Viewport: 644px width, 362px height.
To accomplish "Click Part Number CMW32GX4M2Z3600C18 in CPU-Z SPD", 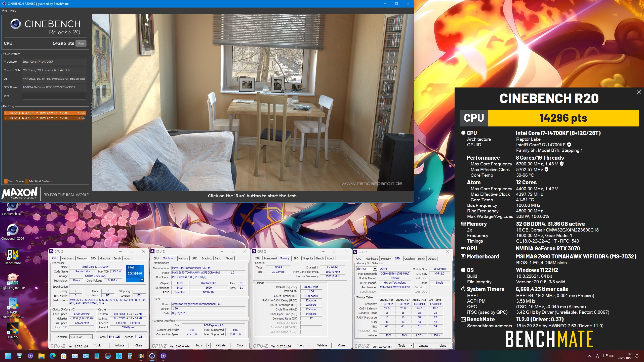I will 395,287.
